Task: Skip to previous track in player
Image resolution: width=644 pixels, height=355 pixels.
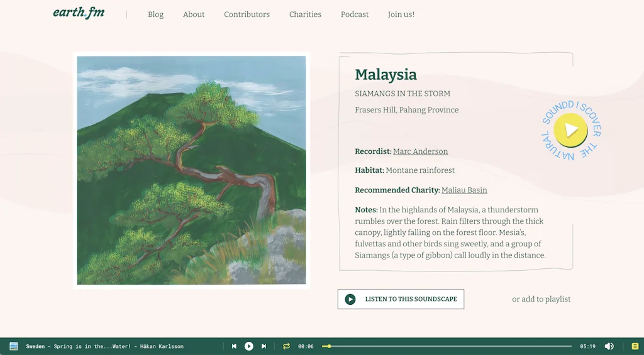Action: click(234, 346)
